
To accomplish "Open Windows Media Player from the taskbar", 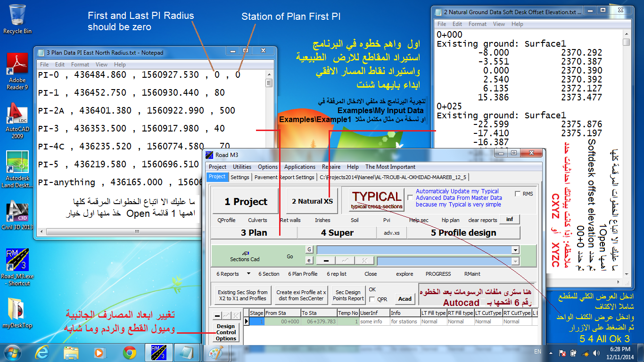I will click(99, 352).
